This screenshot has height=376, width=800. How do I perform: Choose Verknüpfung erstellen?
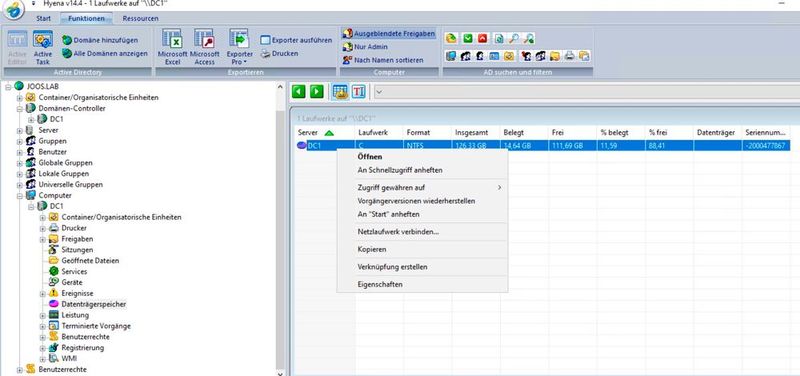click(422, 267)
